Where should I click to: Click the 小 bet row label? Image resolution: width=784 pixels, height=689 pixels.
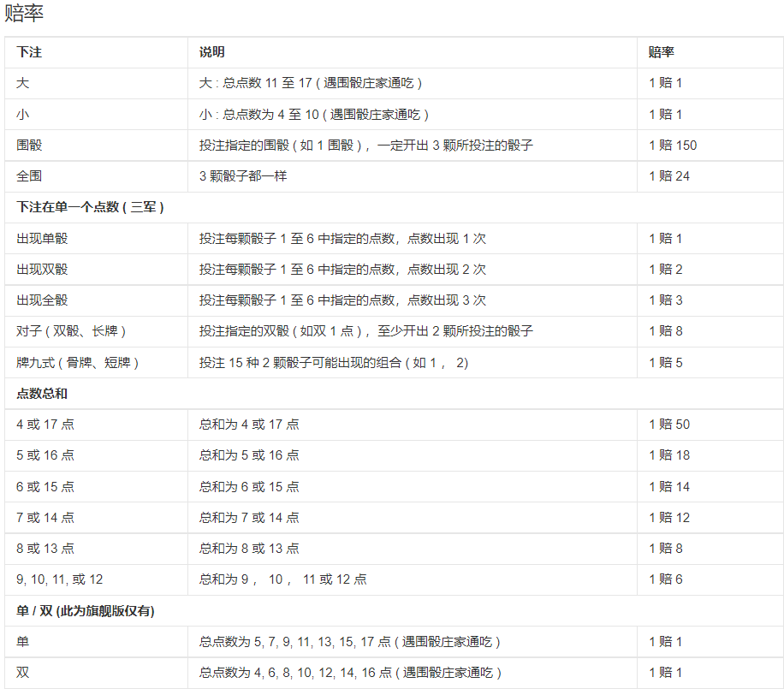(22, 115)
